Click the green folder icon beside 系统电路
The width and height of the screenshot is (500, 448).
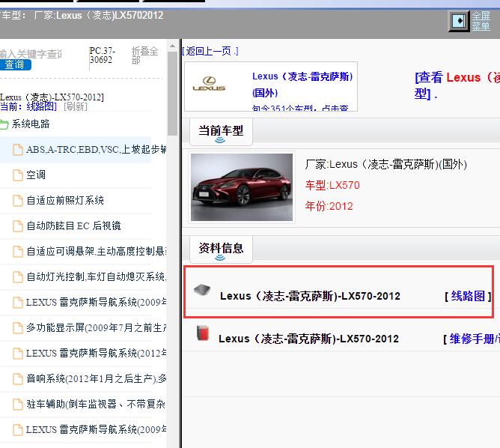point(4,124)
